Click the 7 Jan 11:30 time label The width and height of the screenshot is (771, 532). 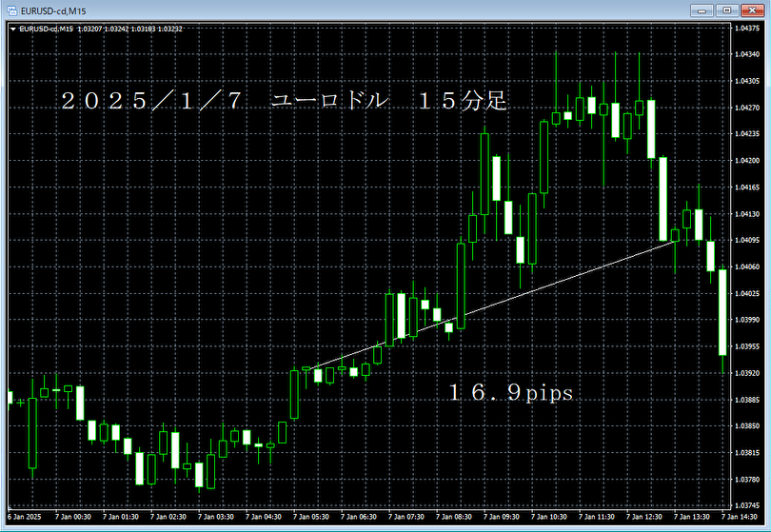[597, 517]
